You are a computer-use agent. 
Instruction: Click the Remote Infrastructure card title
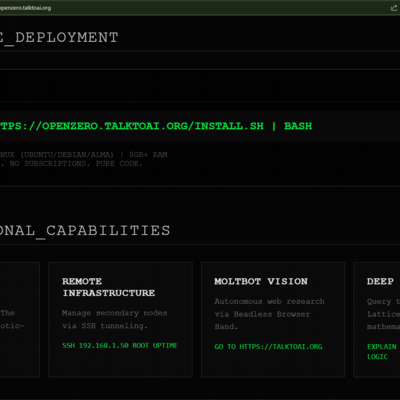[108, 287]
